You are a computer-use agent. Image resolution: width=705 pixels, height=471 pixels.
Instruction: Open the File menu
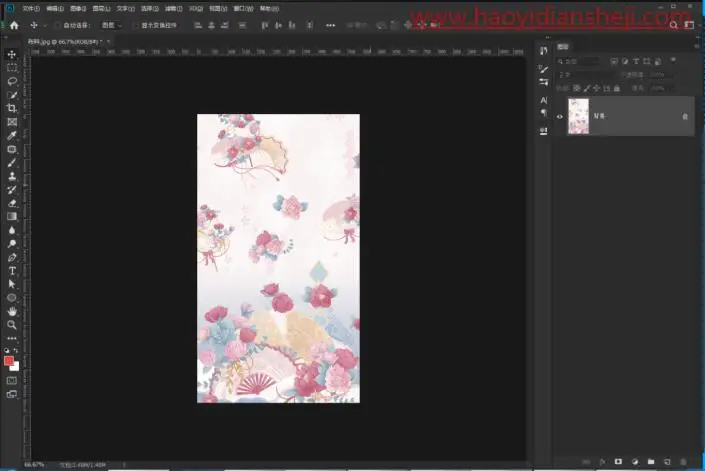[31, 9]
